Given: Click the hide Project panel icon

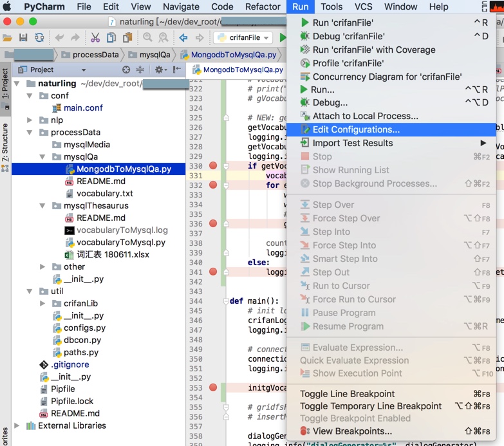Looking at the screenshot, I should click(x=177, y=70).
